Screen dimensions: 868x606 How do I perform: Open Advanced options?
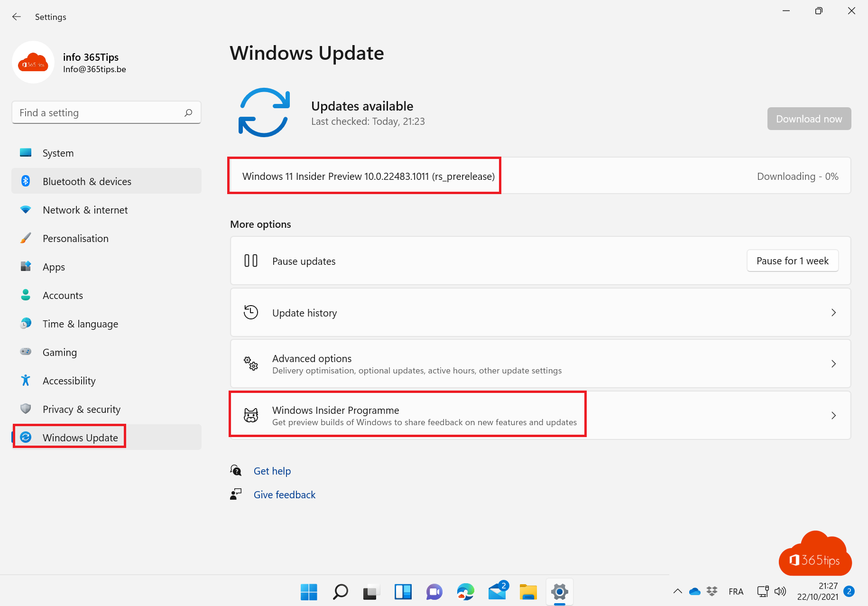click(x=540, y=364)
